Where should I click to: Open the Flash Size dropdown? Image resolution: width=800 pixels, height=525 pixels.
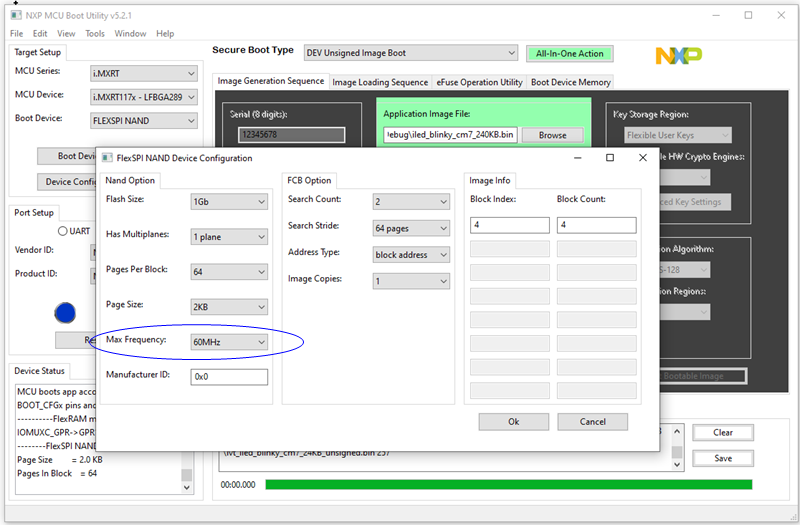tap(229, 202)
